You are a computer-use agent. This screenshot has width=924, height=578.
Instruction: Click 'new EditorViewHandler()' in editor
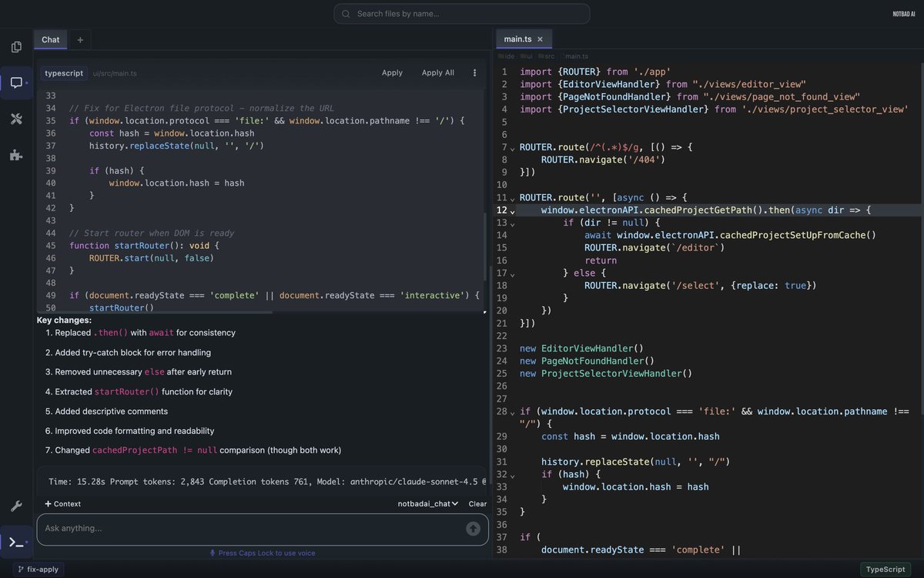click(x=581, y=348)
